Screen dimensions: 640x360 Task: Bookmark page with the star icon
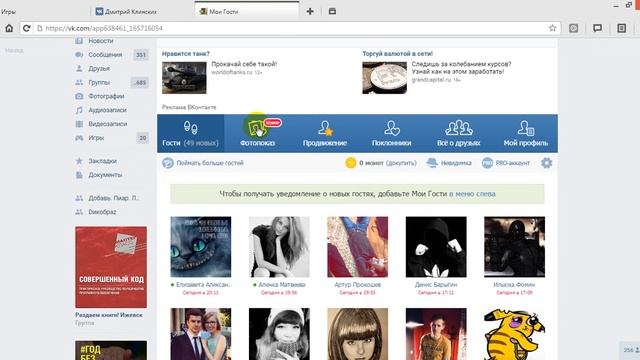pos(552,28)
